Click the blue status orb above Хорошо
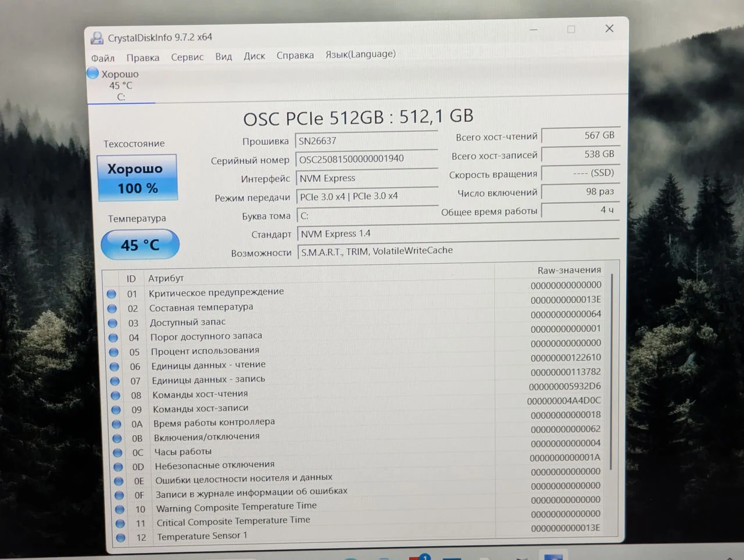Image resolution: width=744 pixels, height=560 pixels. pyautogui.click(x=92, y=73)
